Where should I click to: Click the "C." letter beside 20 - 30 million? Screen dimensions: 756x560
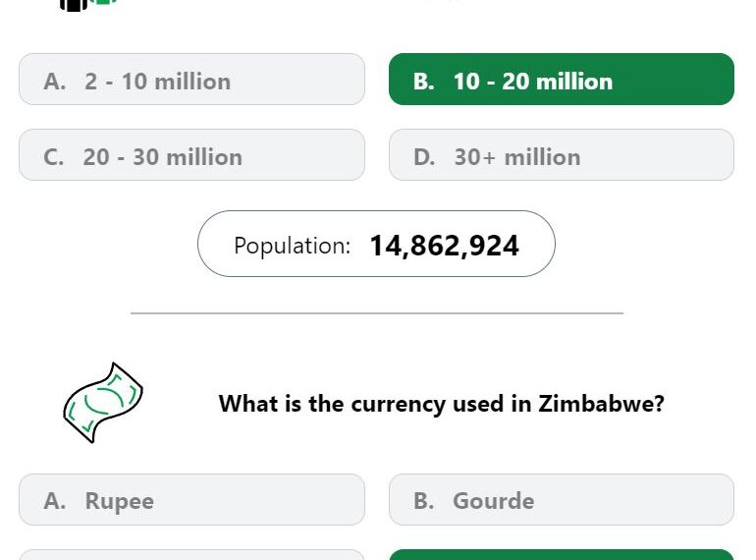[54, 157]
